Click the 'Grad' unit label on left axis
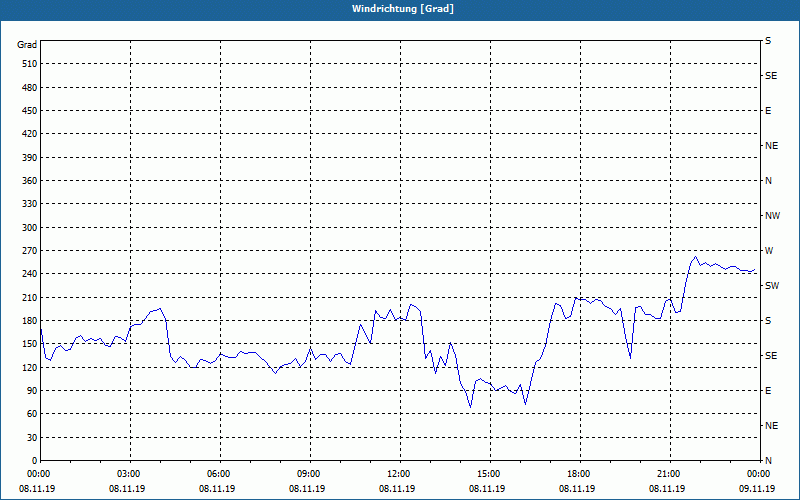 27,45
